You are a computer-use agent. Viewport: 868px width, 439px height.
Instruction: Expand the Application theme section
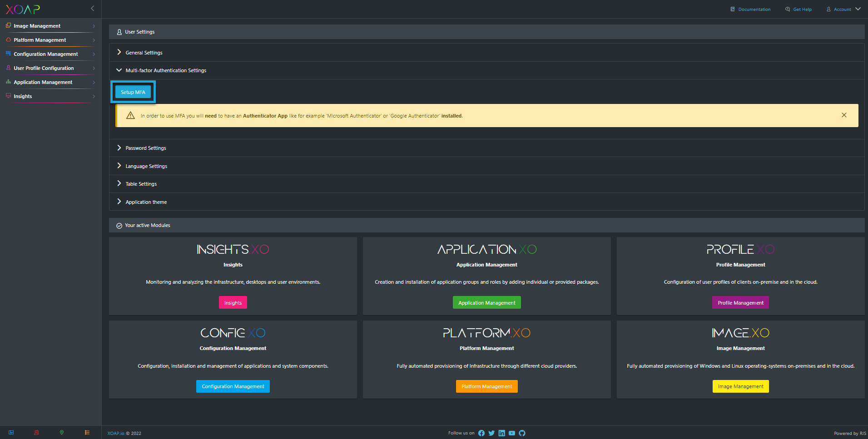[146, 202]
